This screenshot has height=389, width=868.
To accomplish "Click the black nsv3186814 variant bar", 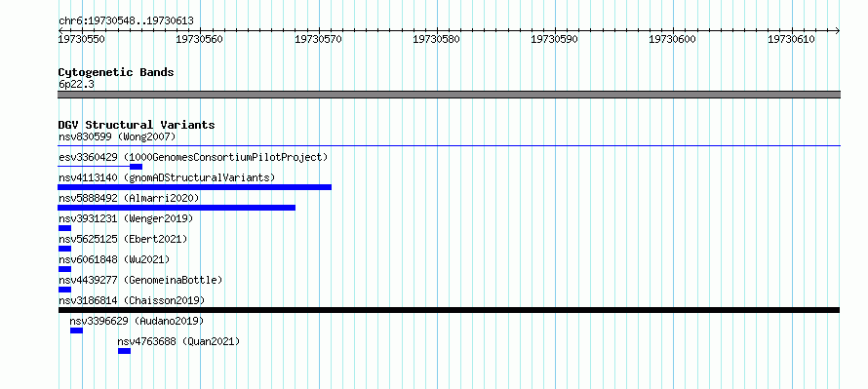I will tap(449, 310).
